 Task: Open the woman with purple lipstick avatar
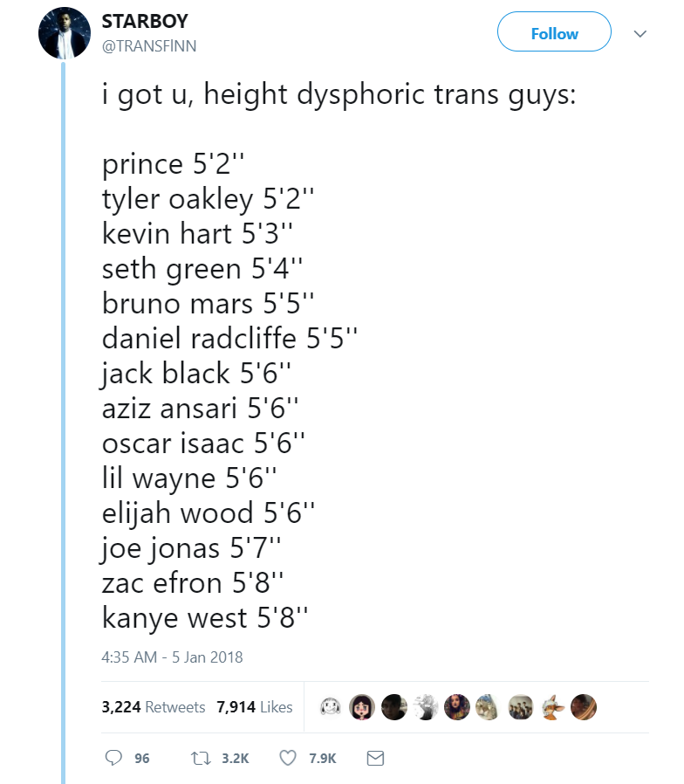coord(456,707)
